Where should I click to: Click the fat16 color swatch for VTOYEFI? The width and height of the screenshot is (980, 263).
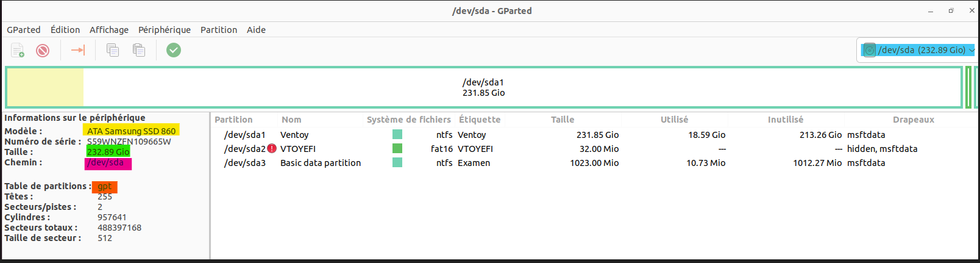point(397,148)
